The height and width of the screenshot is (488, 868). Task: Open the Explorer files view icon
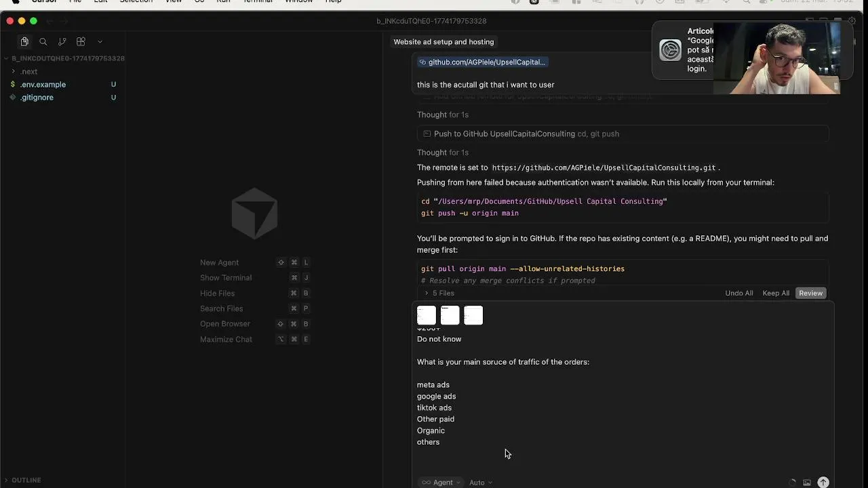[24, 41]
